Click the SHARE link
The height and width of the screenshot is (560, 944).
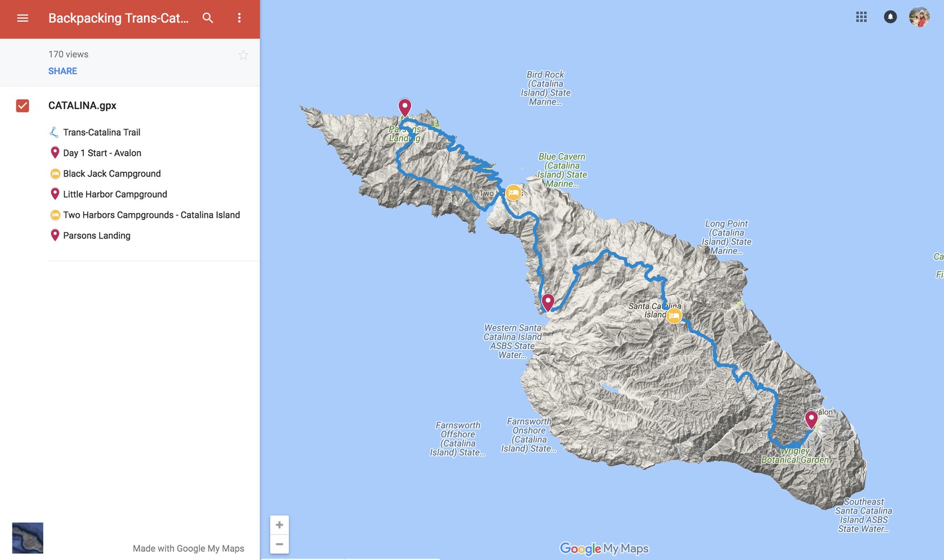(63, 71)
